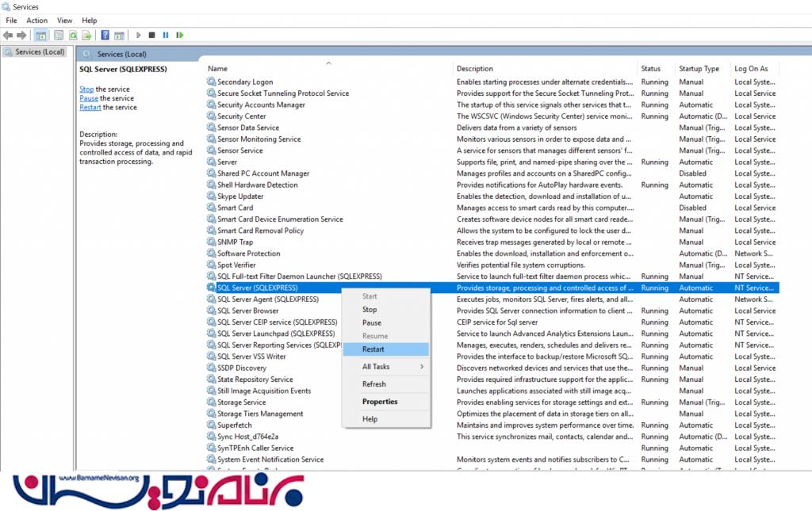Screen dimensions: 812x511
Task: Choose Pause from the context menu
Action: pos(386,322)
